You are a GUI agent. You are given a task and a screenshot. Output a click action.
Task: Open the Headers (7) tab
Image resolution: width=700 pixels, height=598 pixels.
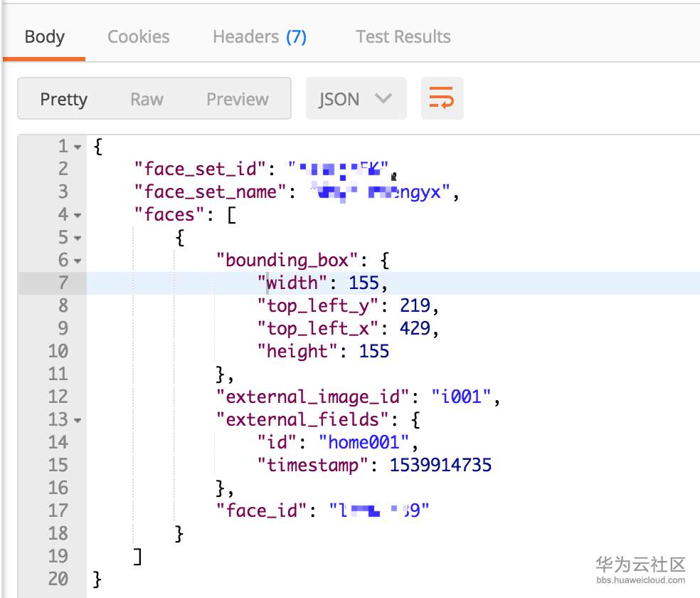(x=260, y=37)
